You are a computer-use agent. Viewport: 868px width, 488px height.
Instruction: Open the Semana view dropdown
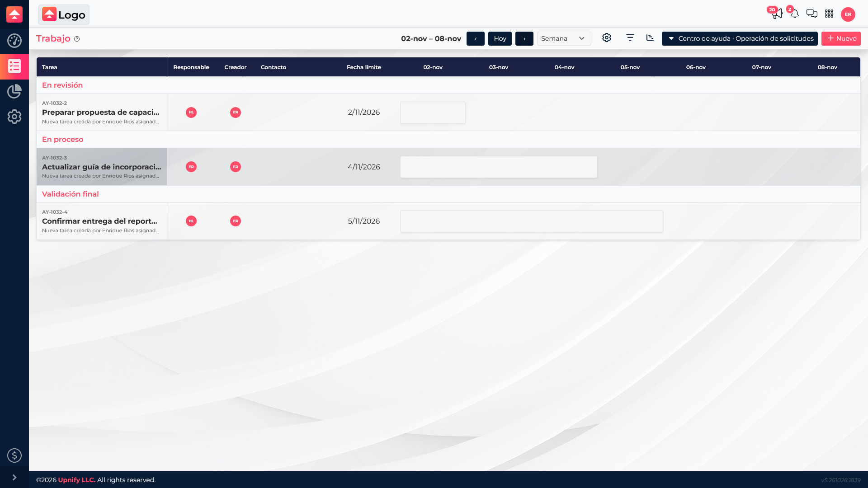click(x=564, y=39)
